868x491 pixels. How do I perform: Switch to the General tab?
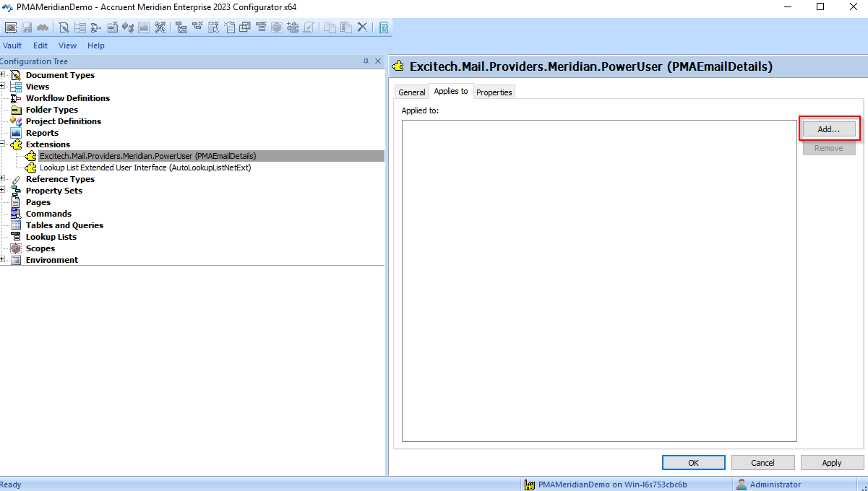(412, 92)
